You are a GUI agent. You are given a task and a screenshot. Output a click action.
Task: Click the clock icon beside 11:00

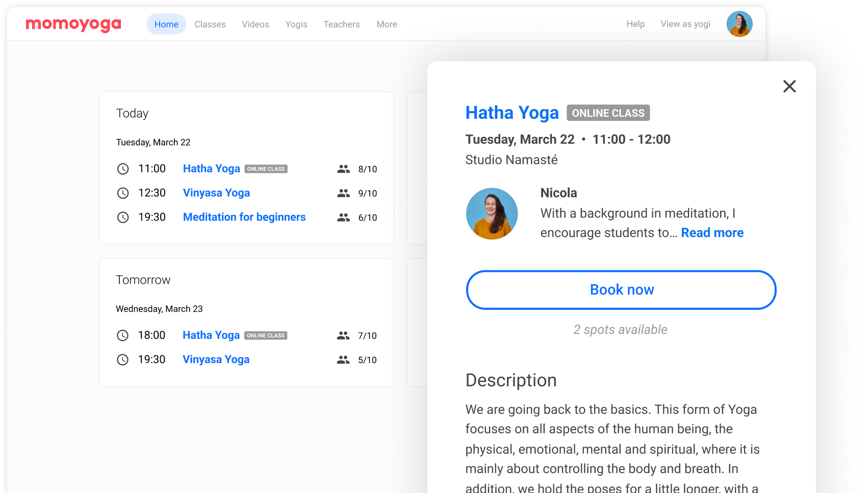click(123, 169)
